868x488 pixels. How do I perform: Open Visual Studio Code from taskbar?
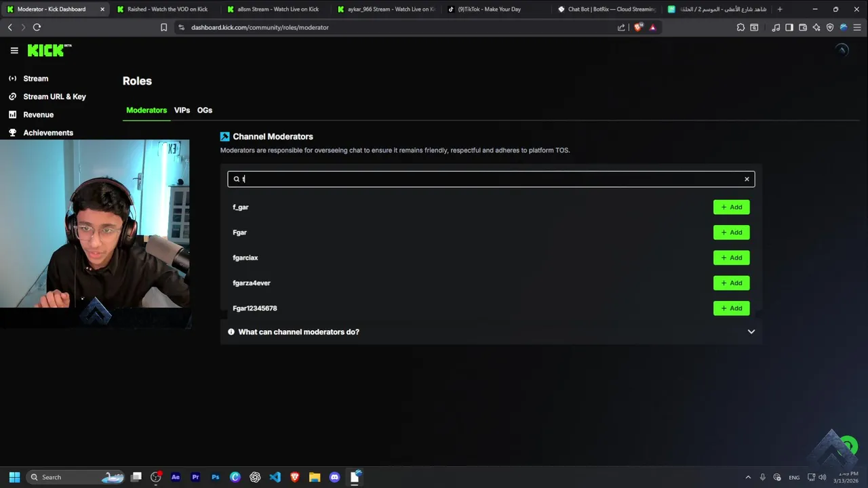(275, 477)
